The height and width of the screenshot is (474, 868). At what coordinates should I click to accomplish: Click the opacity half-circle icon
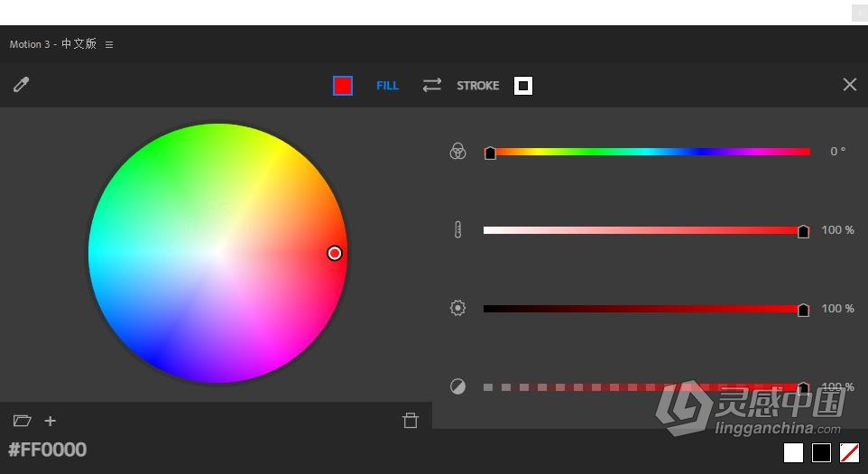click(457, 386)
